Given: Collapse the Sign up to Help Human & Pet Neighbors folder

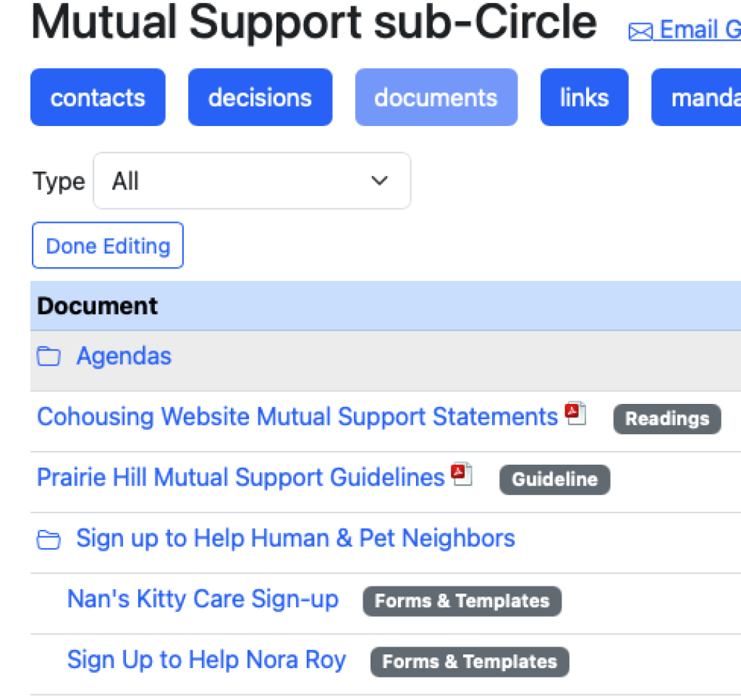Looking at the screenshot, I should click(295, 539).
